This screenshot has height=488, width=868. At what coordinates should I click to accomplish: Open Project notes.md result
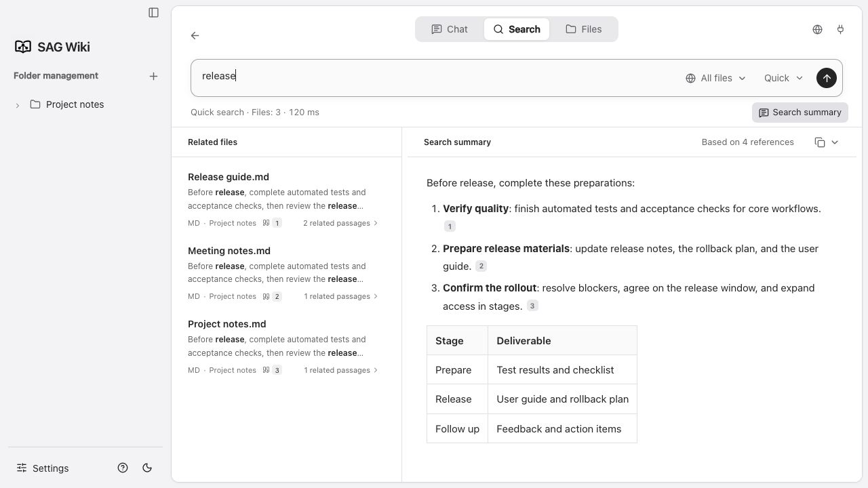[x=227, y=324]
